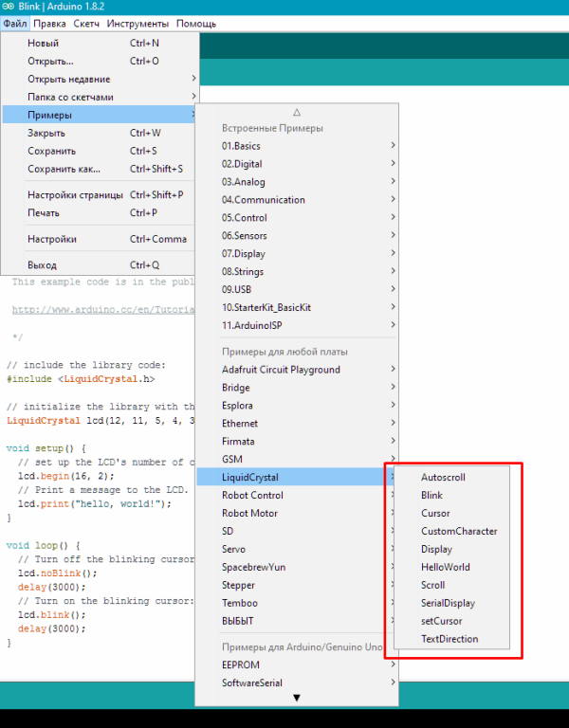Choose Выход to quit Arduino
Image resolution: width=569 pixels, height=728 pixels.
[101, 265]
